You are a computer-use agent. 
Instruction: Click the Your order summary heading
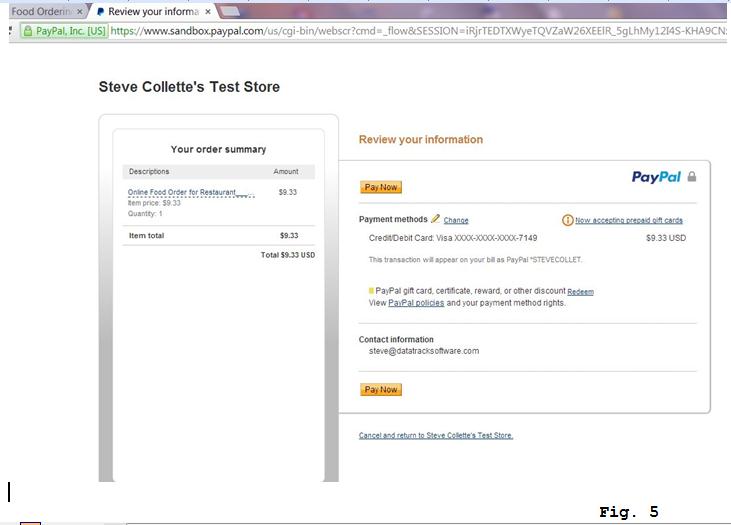tap(218, 149)
